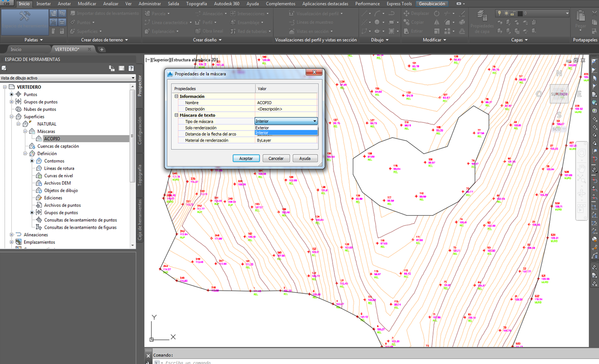Open the Toolspace help icon

click(x=131, y=68)
